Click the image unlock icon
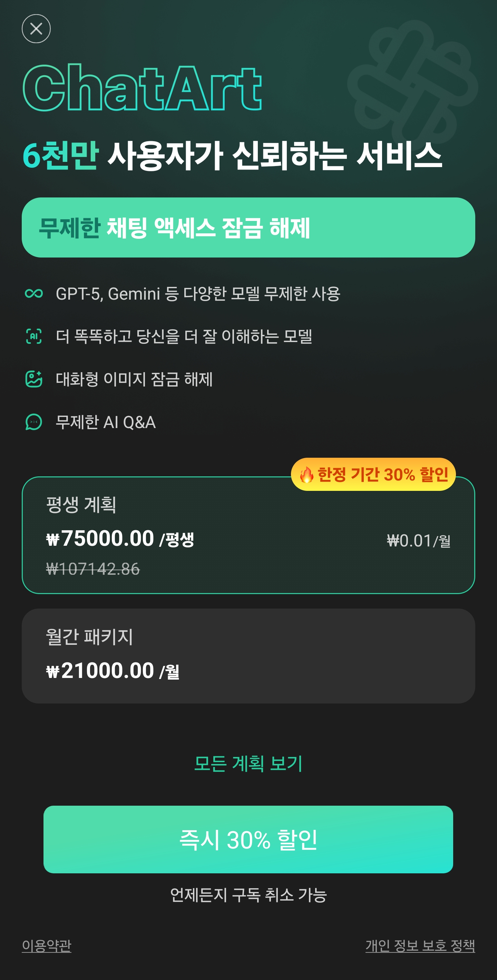Screen dimensions: 497x980 [34, 379]
